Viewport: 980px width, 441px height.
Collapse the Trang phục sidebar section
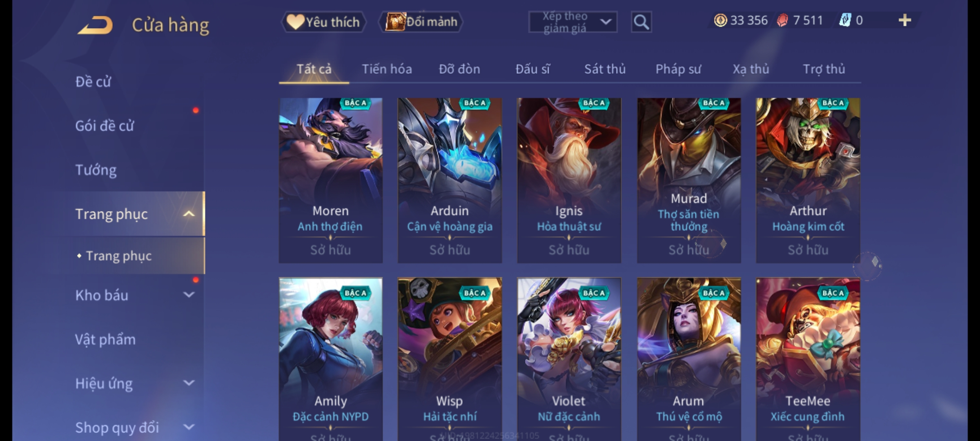[189, 214]
